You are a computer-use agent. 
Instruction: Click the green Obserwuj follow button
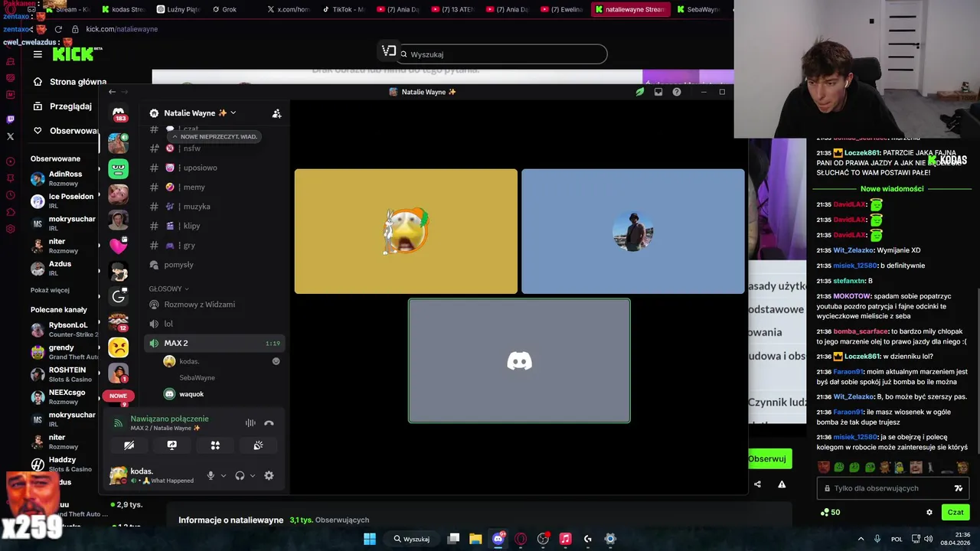(x=769, y=458)
